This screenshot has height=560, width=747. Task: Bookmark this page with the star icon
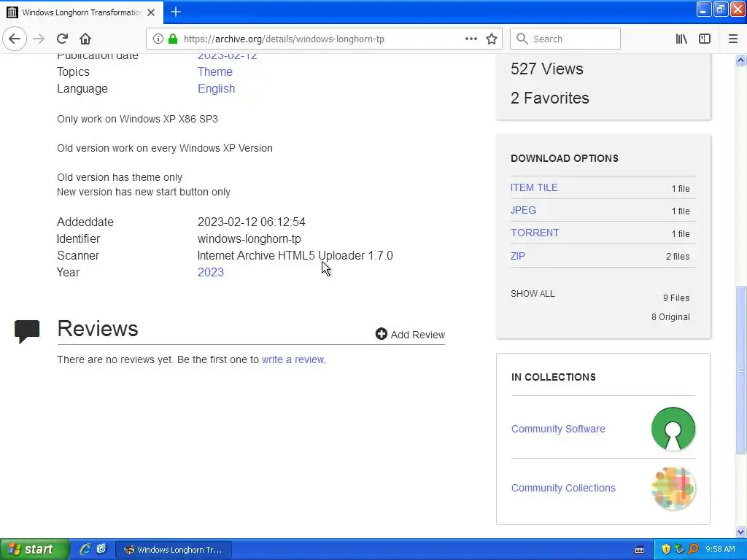click(x=492, y=39)
